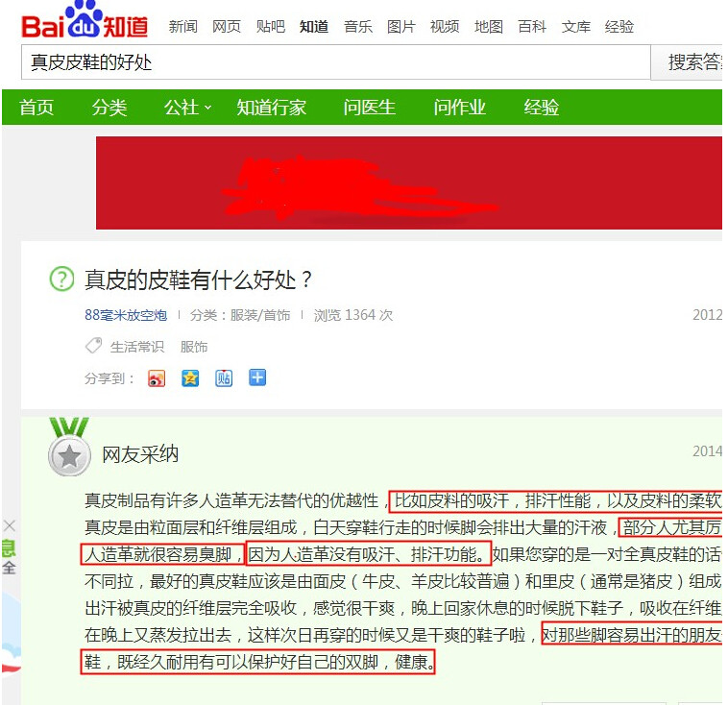This screenshot has height=705, width=728.
Task: Click the tag icon beside 生活常识
Action: click(x=93, y=346)
